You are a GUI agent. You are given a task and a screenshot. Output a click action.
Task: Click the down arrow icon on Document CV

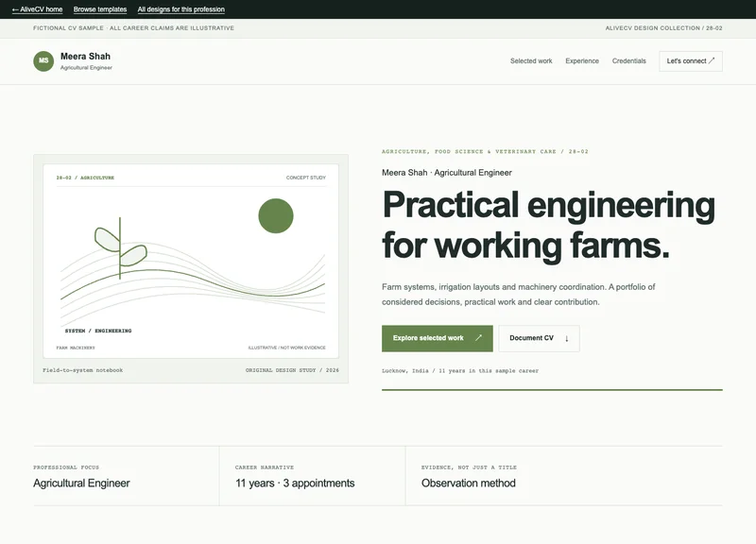[566, 338]
